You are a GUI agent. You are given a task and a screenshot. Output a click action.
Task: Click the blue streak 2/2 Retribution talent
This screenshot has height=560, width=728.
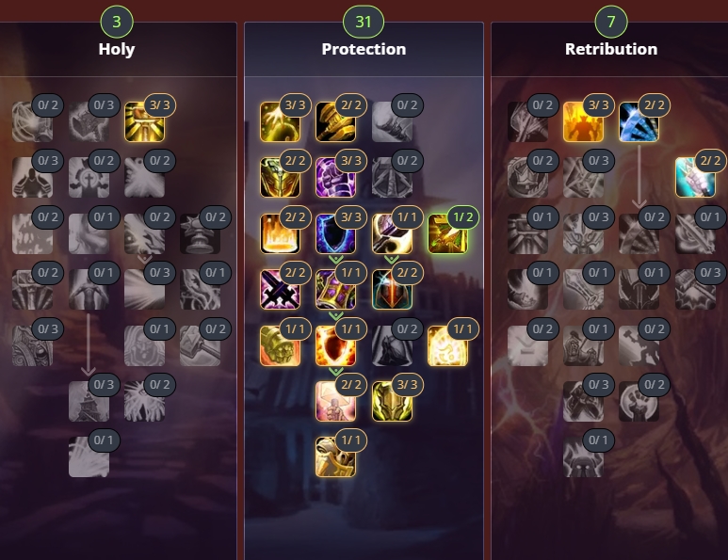pyautogui.click(x=639, y=122)
